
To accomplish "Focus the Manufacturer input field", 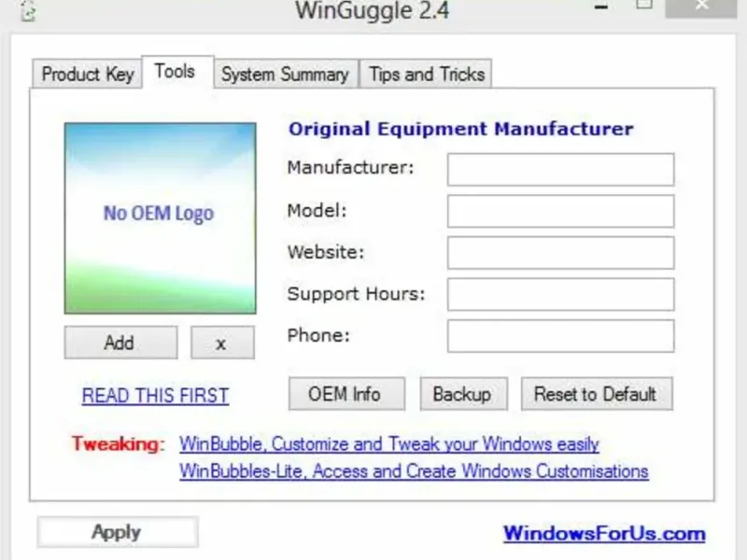I will point(561,169).
